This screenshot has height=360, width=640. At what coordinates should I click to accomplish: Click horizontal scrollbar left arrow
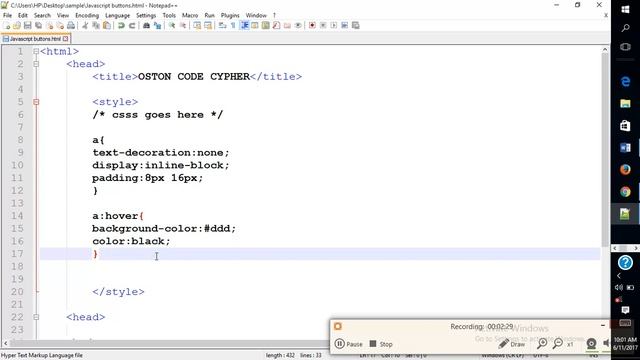click(x=5, y=343)
